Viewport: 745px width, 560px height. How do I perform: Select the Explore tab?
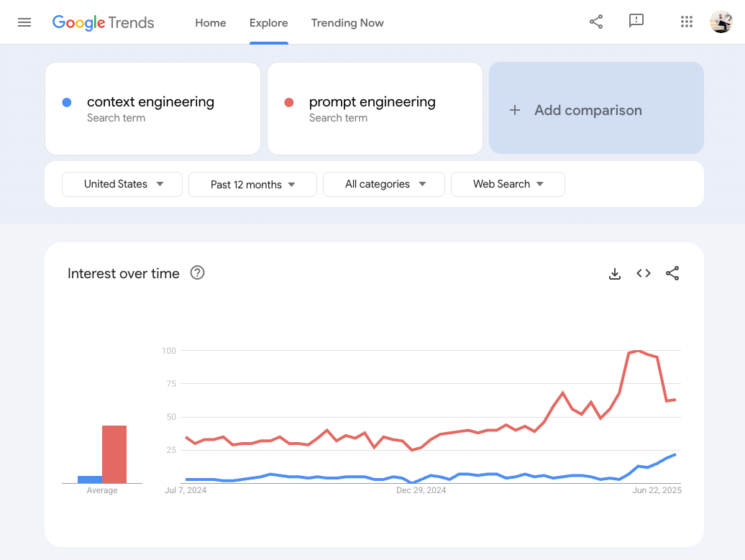[x=269, y=23]
